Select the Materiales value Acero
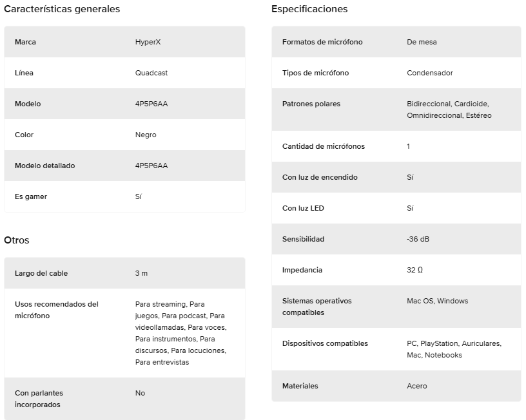Image resolution: width=526 pixels, height=420 pixels. (416, 386)
